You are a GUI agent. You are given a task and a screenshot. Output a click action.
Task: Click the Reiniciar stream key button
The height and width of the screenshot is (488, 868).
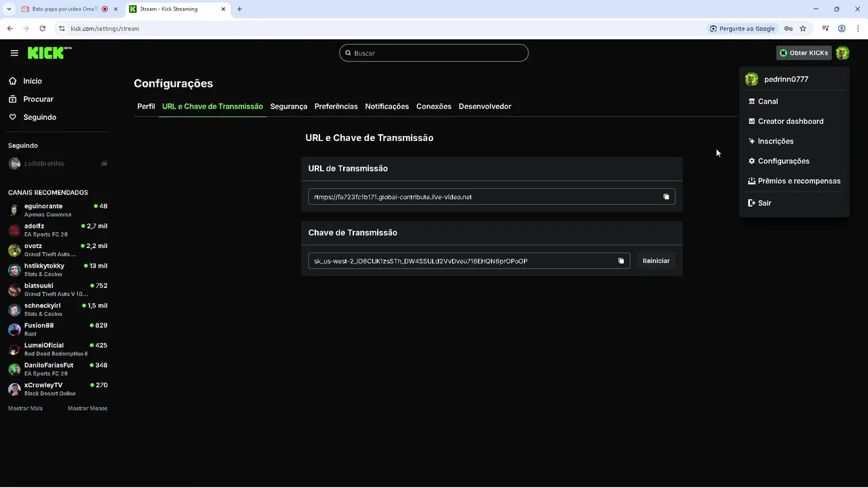[x=656, y=261]
